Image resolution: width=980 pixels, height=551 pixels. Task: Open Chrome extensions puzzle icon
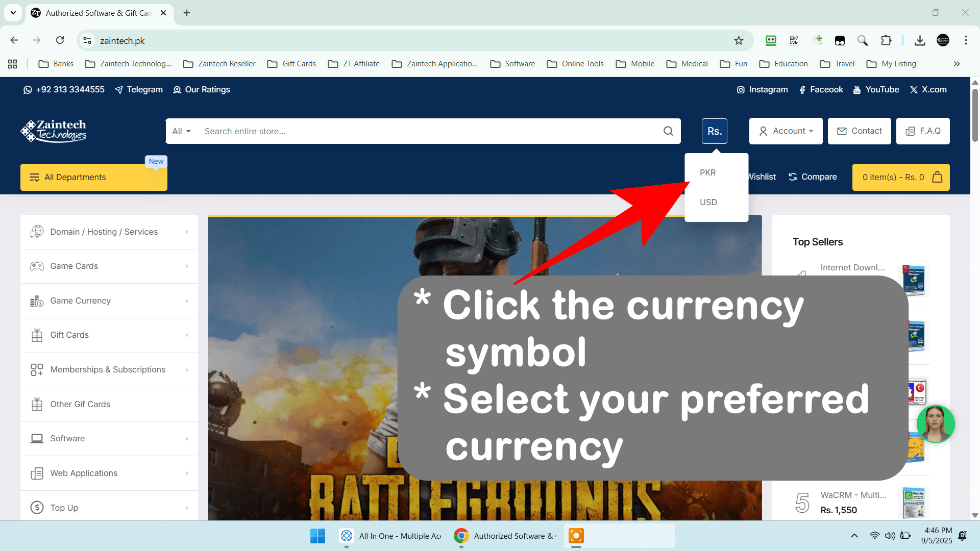(x=886, y=40)
